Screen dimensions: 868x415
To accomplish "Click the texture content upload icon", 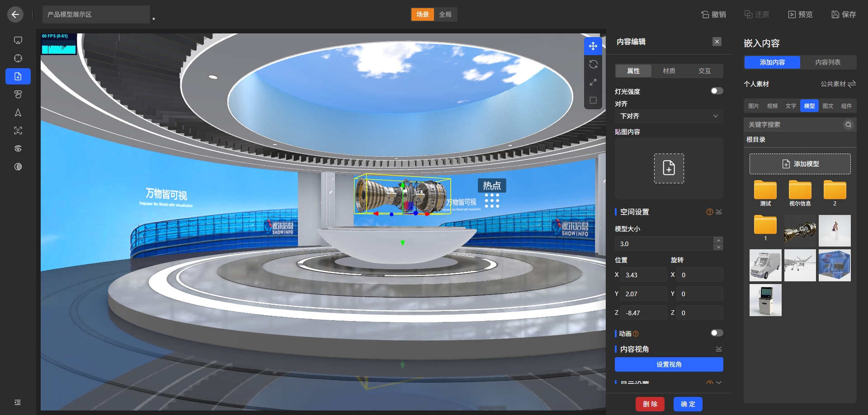I will pyautogui.click(x=669, y=168).
